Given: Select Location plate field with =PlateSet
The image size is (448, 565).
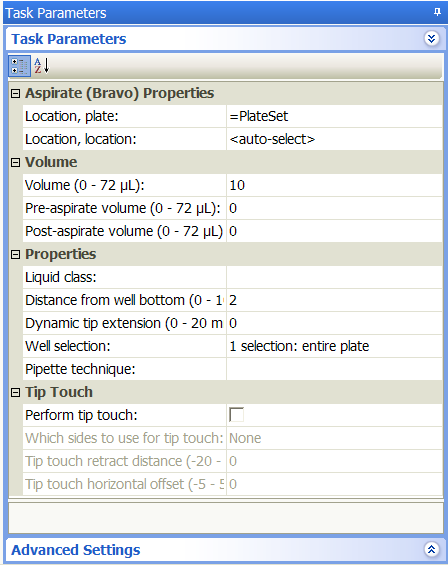Looking at the screenshot, I should [334, 116].
